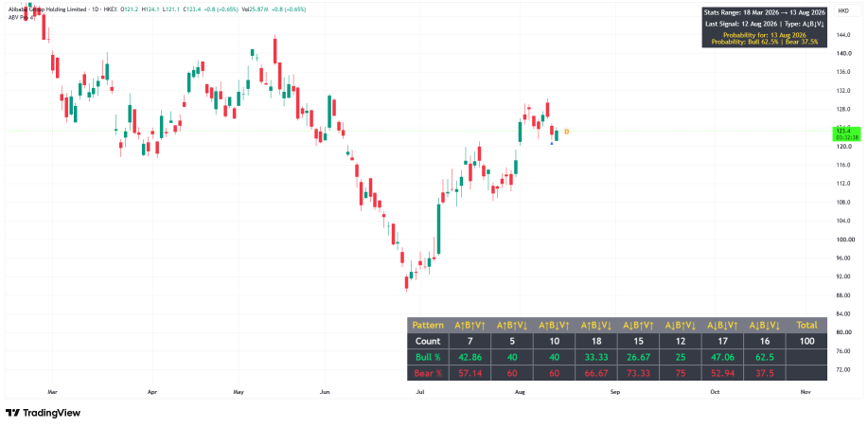This screenshot has height=427, width=868.
Task: Click the count value 18
Action: (x=595, y=341)
